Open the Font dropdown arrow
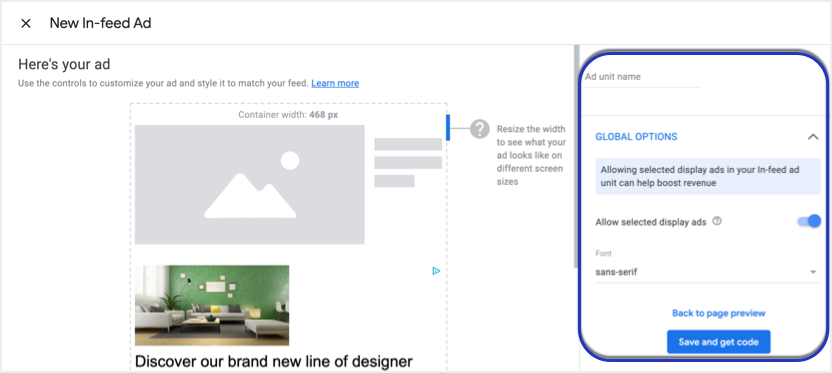The image size is (832, 373). (x=813, y=272)
